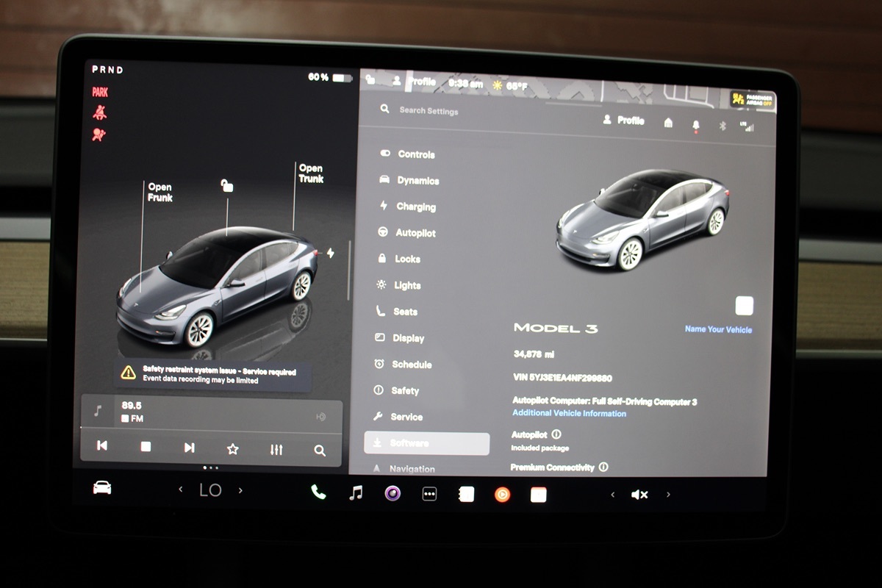Tap the car controls icon in bottom bar
The height and width of the screenshot is (588, 882).
(x=102, y=488)
